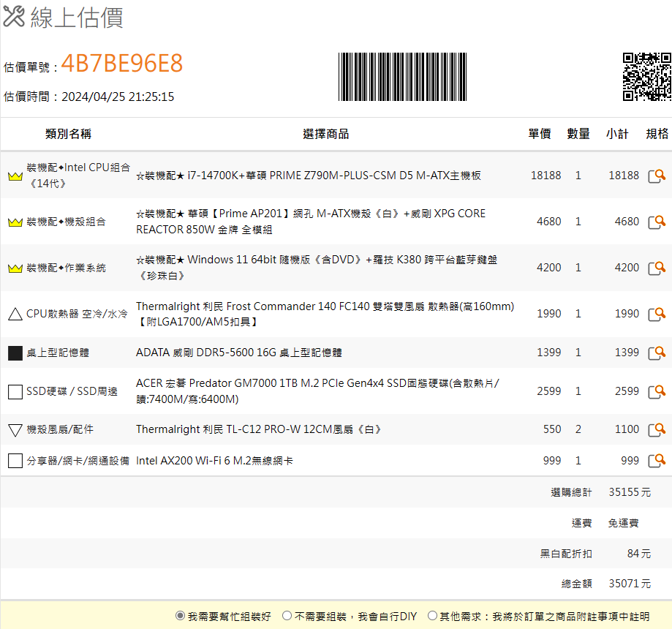Click the QR code image
Screen dimensions: 672x629
646,77
